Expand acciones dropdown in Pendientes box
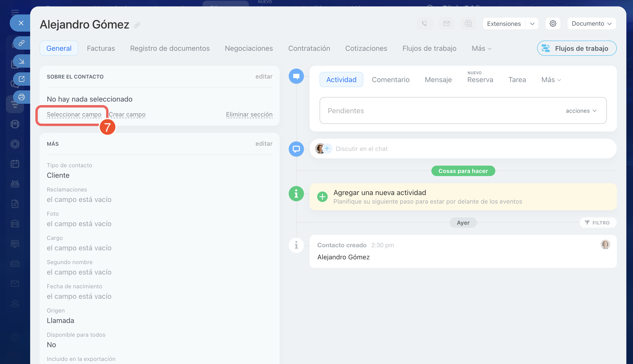Viewport: 633px width, 364px height. point(581,111)
